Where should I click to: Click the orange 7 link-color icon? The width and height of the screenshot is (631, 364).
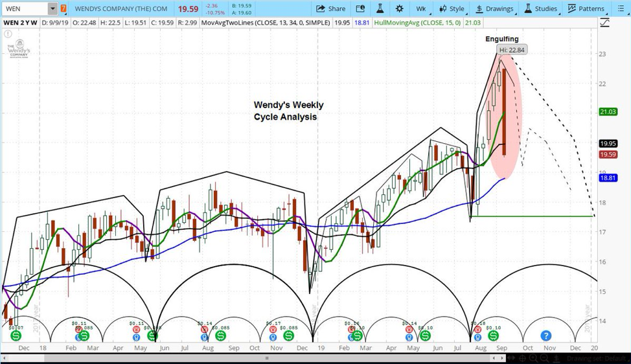63,8
